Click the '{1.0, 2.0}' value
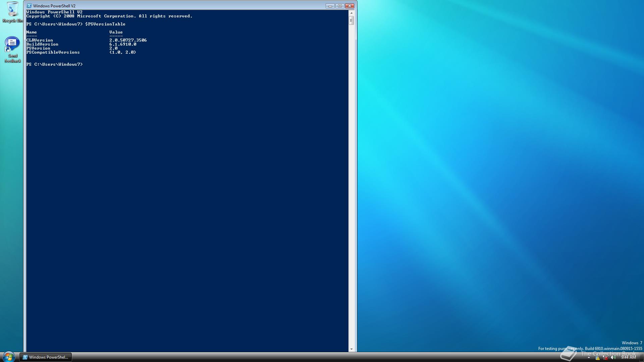 [x=123, y=52]
